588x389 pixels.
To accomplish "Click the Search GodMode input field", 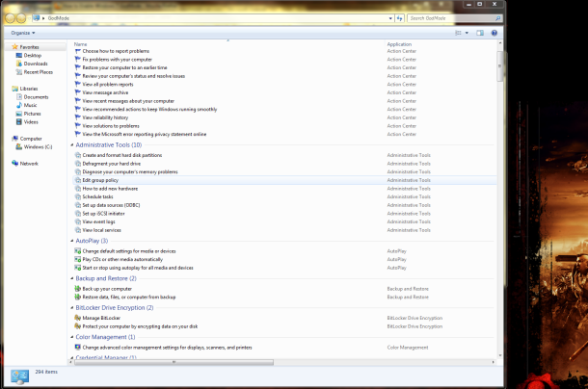I will point(451,18).
